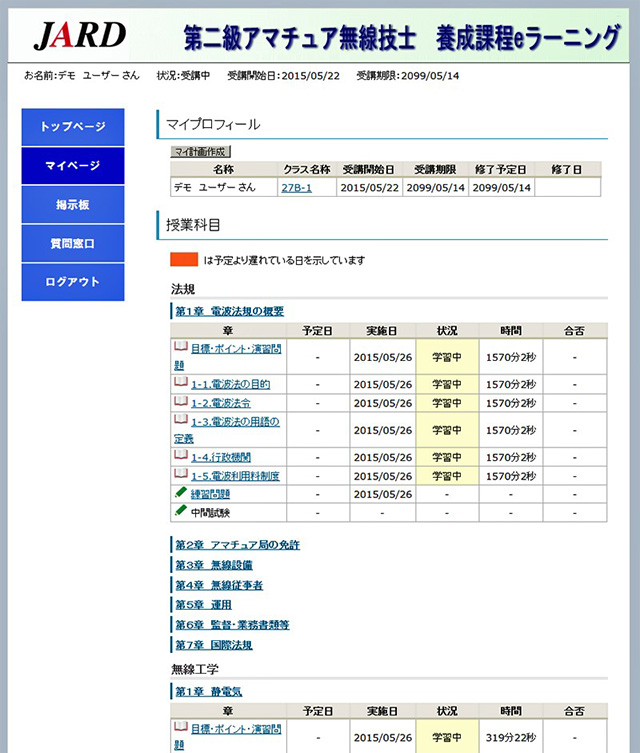
Task: Click the book icon beside 1-5.電波利用料制度
Action: [x=181, y=474]
